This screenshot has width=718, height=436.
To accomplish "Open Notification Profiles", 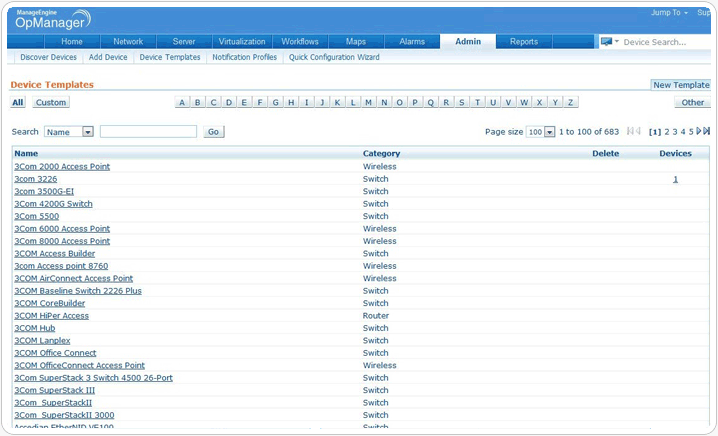I will (x=245, y=57).
